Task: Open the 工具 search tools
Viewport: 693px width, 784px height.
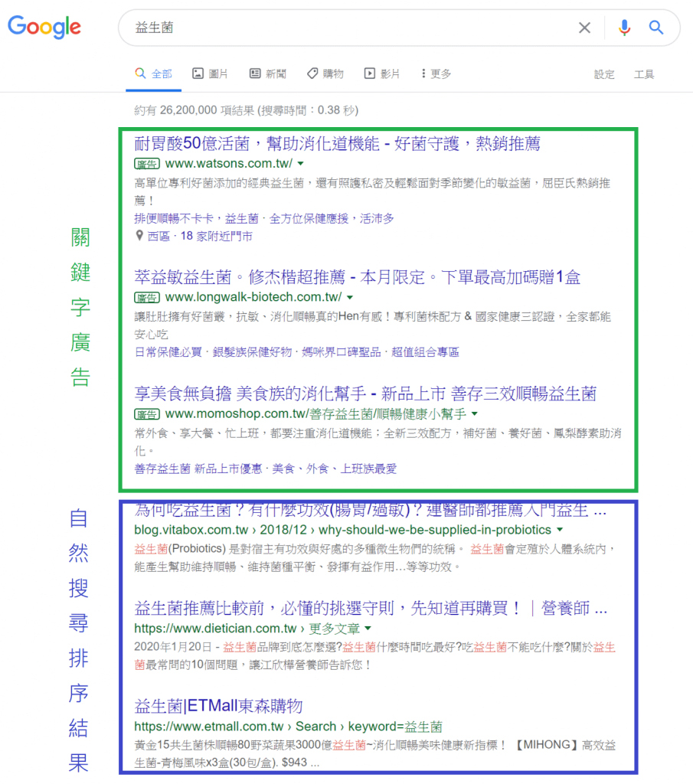Action: pos(644,74)
